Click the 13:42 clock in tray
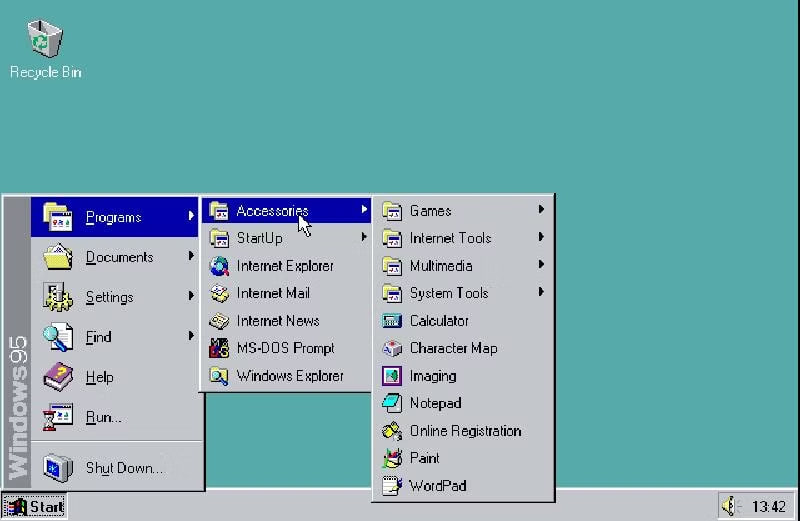The width and height of the screenshot is (800, 521). (x=769, y=507)
